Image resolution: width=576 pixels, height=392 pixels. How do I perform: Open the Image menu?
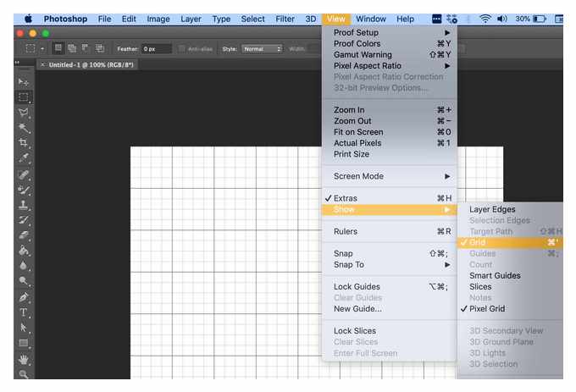point(158,19)
